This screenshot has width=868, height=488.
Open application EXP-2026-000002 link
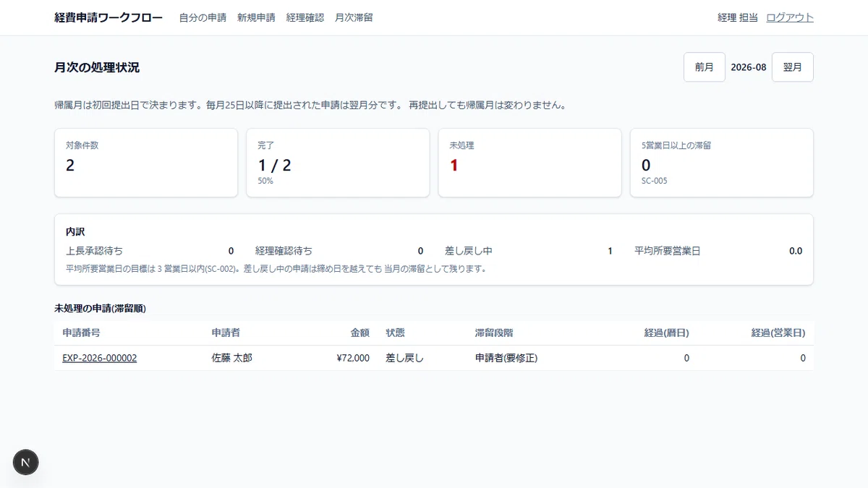100,358
